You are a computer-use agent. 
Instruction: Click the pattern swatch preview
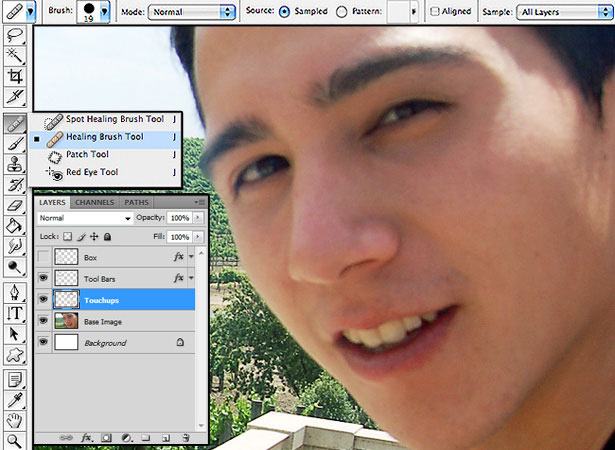tap(398, 12)
